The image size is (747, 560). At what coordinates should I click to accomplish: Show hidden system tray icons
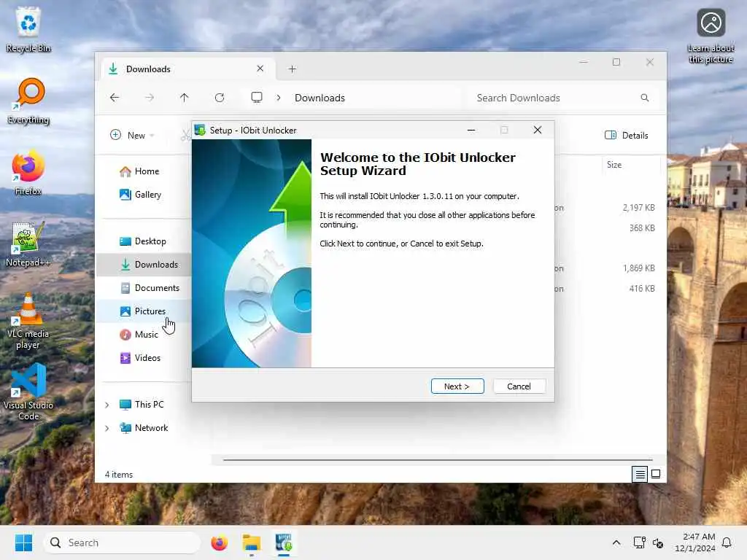(616, 542)
